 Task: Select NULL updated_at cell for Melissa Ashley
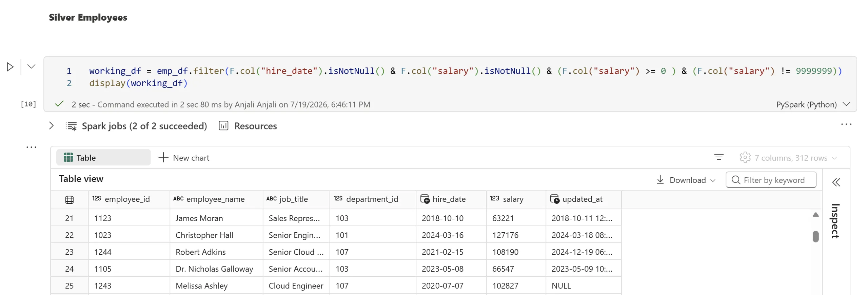(x=584, y=286)
